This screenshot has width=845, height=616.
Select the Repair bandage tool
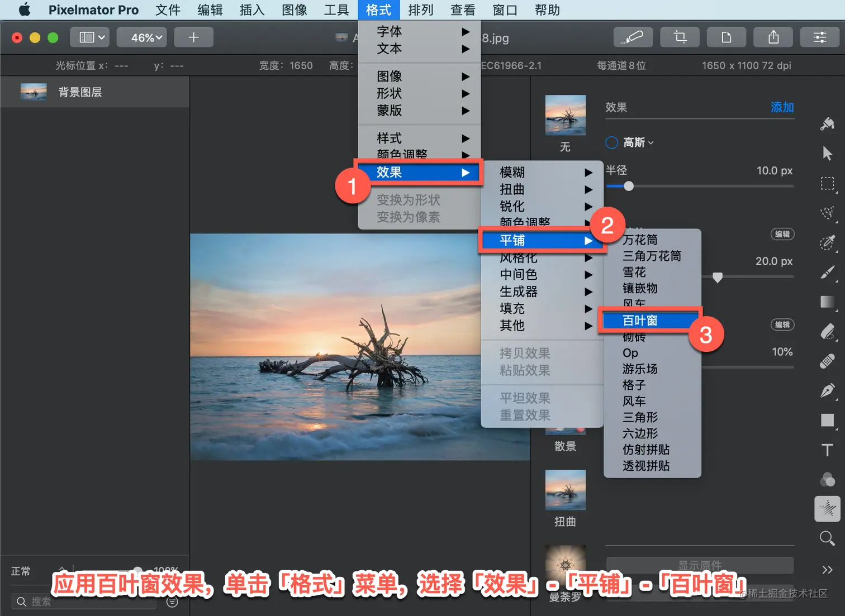(x=827, y=361)
